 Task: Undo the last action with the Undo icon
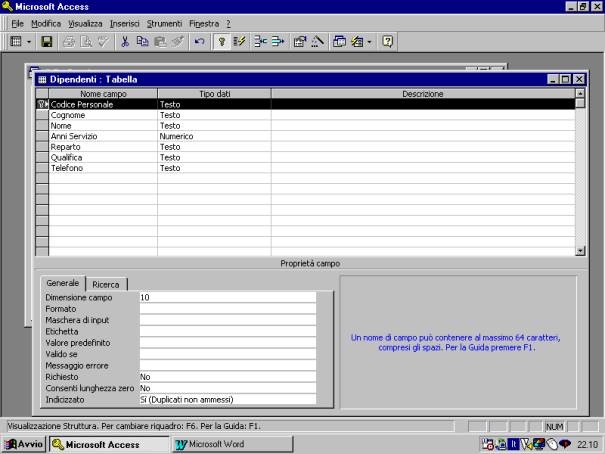pyautogui.click(x=199, y=41)
